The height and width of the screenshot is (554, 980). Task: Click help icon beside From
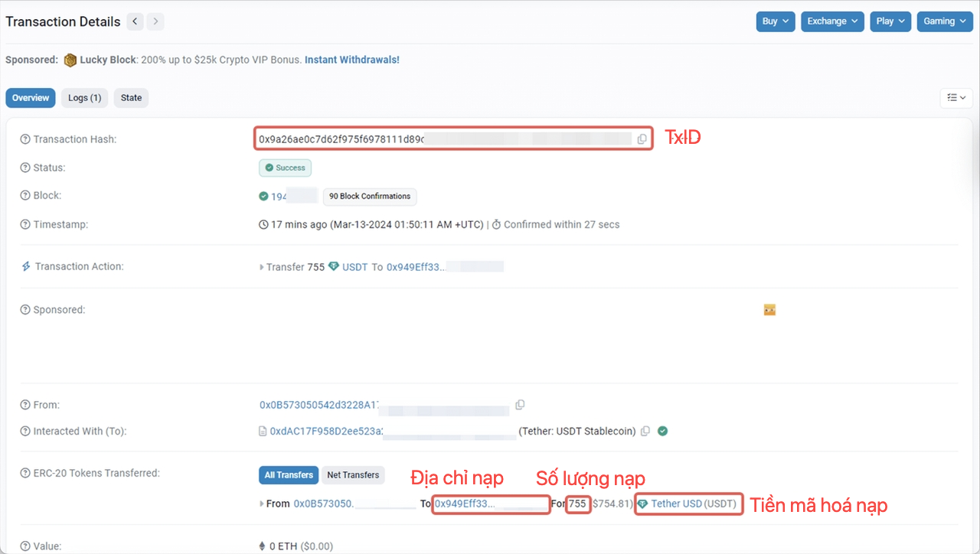[25, 405]
